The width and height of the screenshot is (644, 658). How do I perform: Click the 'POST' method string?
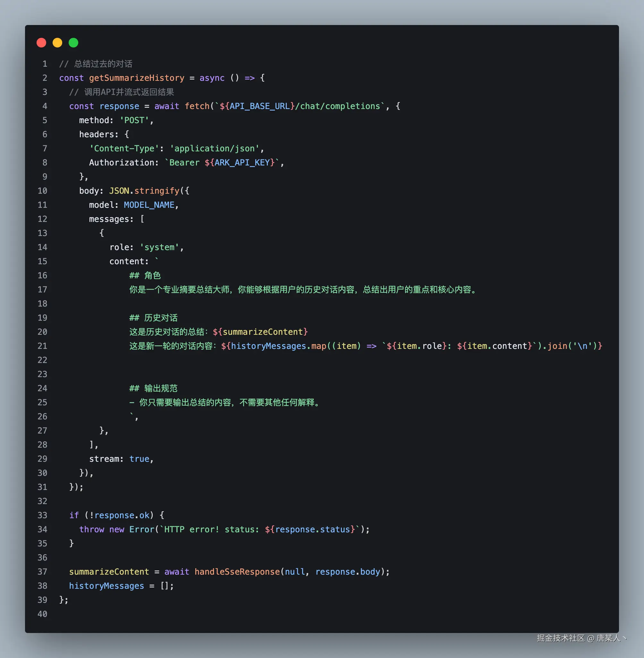(134, 120)
